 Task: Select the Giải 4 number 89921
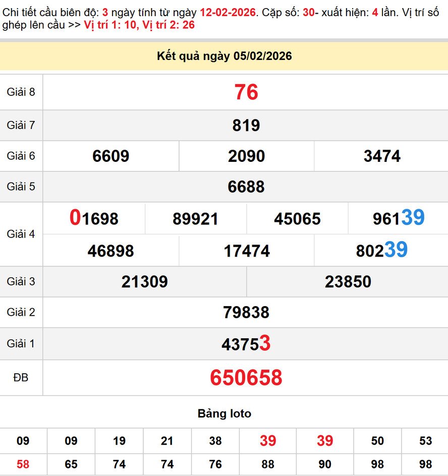[196, 219]
